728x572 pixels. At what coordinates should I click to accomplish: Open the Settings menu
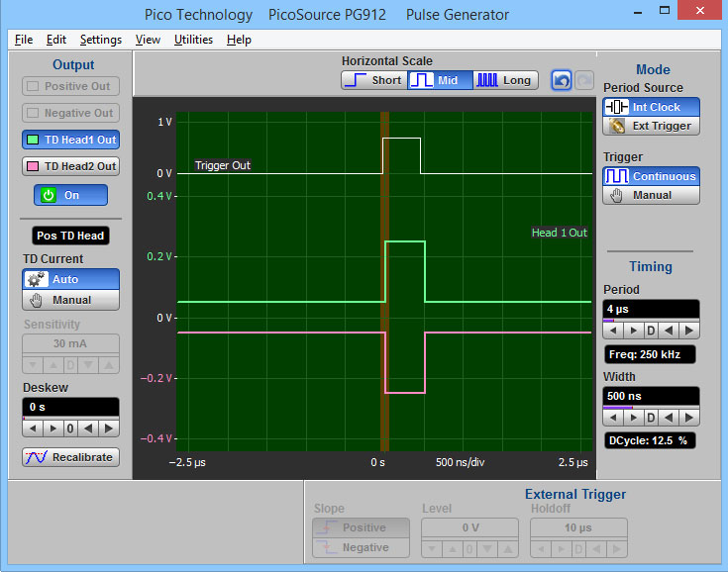(x=101, y=40)
